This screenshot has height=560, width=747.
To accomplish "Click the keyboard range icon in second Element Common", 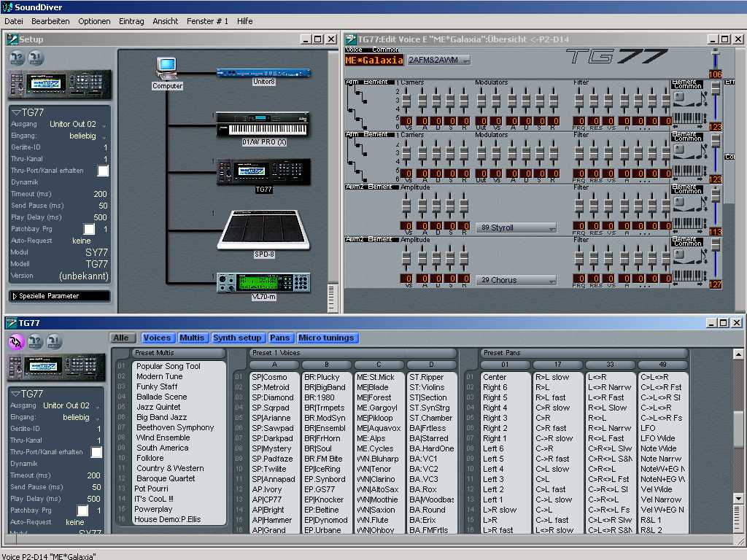I will pyautogui.click(x=689, y=171).
